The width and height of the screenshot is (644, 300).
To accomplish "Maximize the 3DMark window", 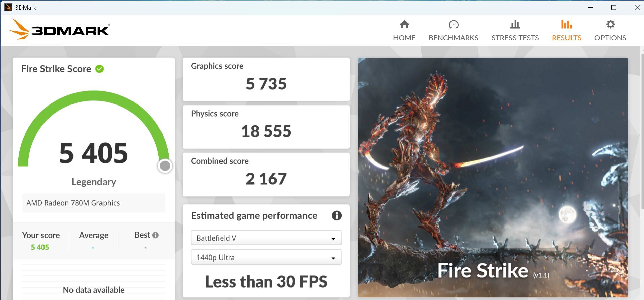I will pyautogui.click(x=614, y=7).
